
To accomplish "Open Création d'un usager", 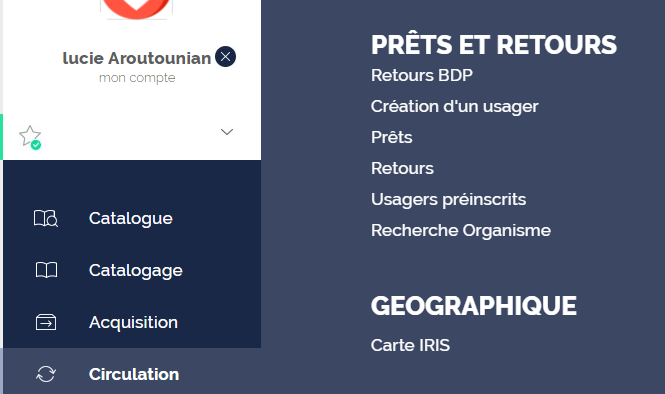I will 455,106.
